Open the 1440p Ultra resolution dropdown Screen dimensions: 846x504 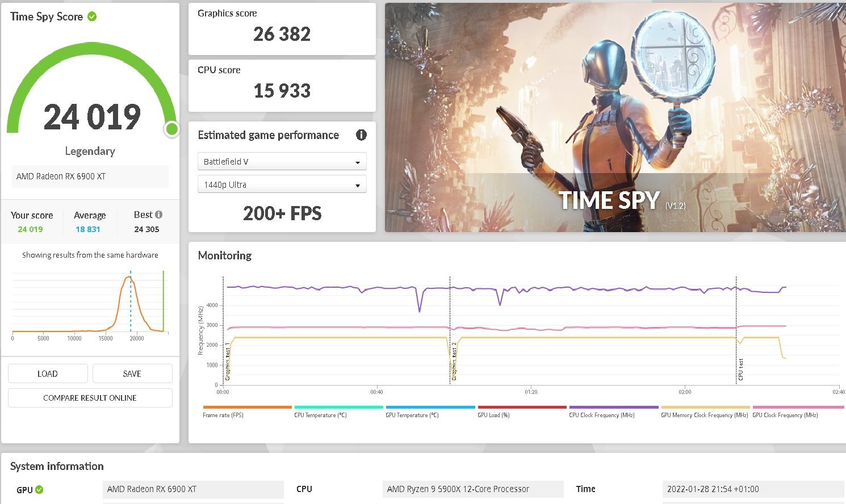[282, 184]
